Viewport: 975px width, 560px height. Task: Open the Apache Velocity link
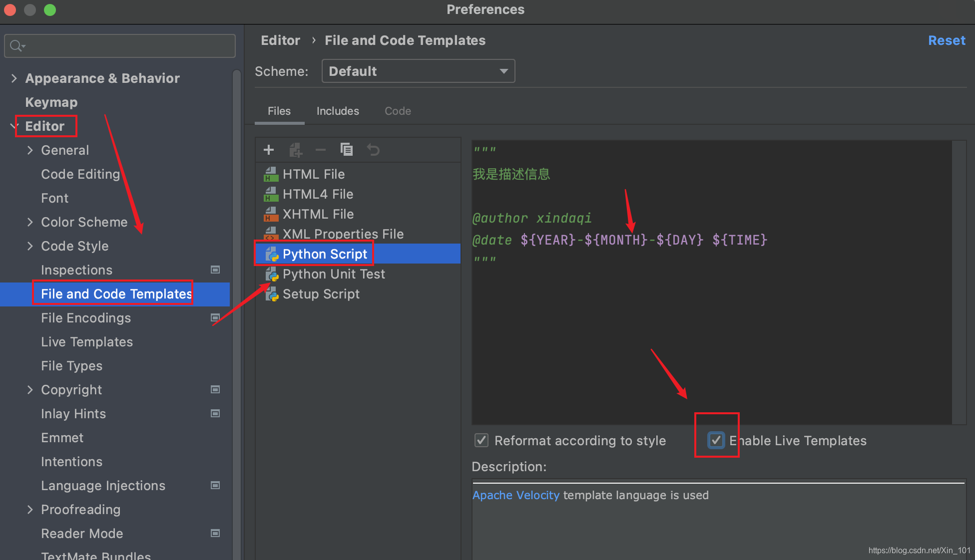point(516,495)
